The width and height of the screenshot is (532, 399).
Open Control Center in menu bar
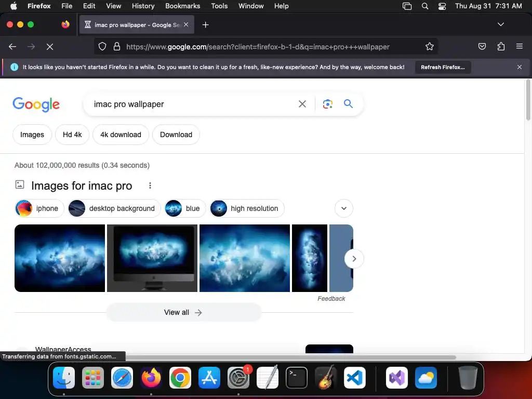click(442, 6)
